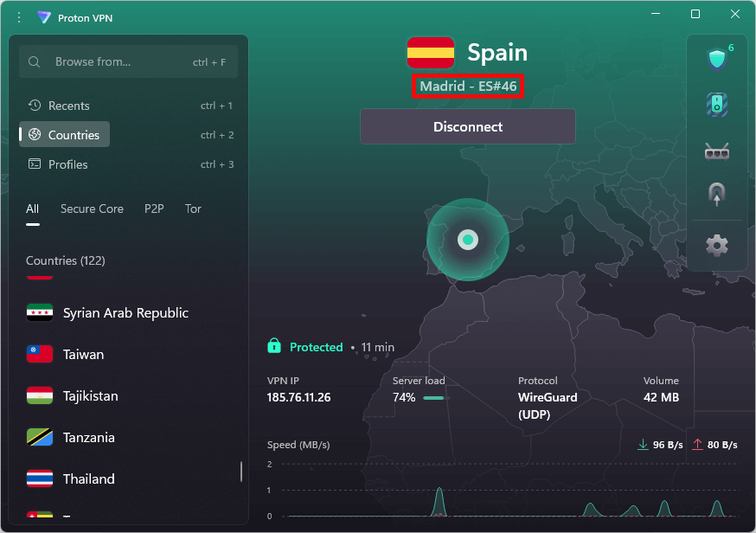Screen dimensions: 756x533
Task: Click the 42 MB volume value
Action: [661, 397]
